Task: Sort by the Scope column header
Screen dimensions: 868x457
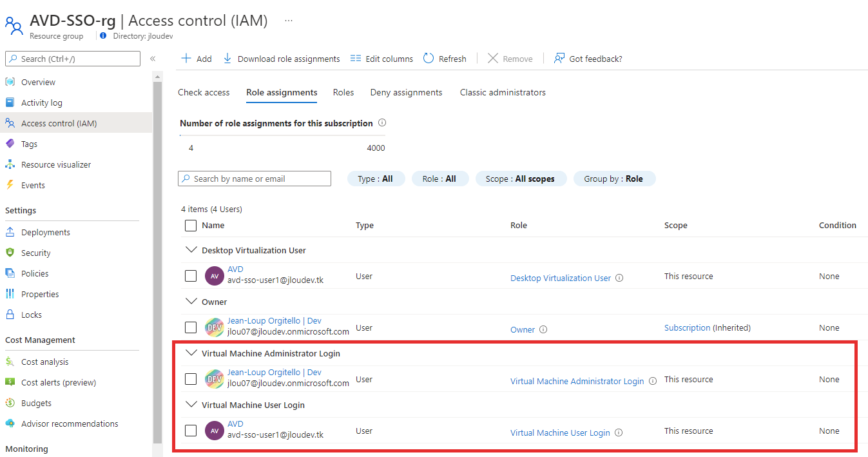Action: pyautogui.click(x=676, y=226)
